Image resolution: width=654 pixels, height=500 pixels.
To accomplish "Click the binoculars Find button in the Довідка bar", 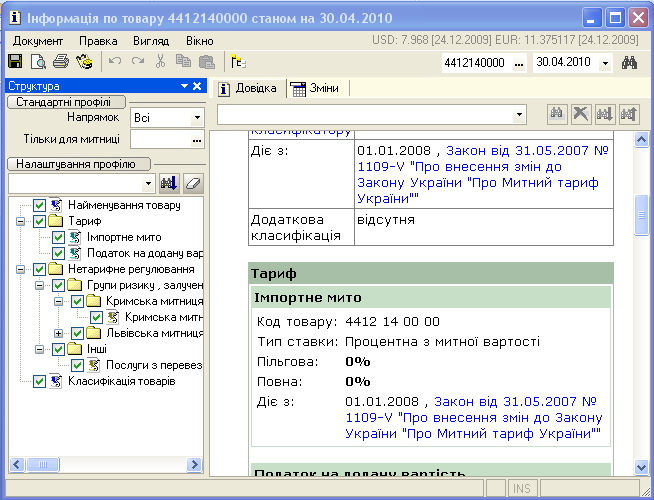I will [x=557, y=114].
